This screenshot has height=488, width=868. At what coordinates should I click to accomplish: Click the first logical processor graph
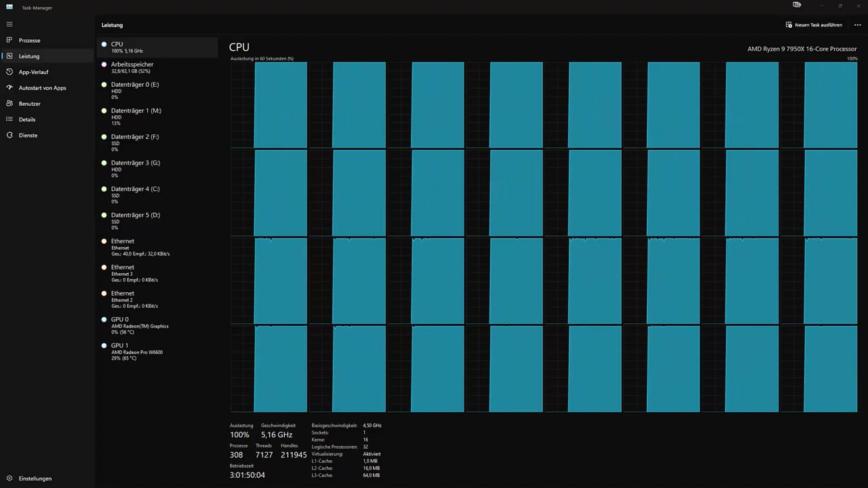coord(269,104)
